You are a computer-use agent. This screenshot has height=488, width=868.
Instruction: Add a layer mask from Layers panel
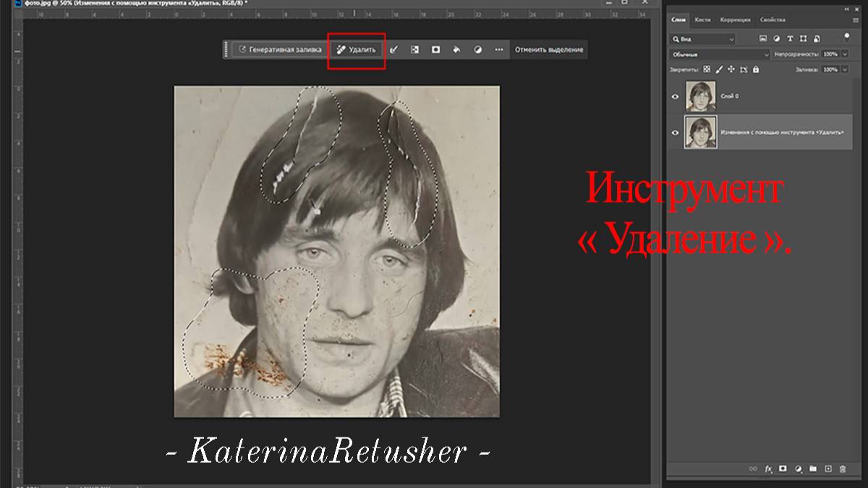tap(783, 469)
